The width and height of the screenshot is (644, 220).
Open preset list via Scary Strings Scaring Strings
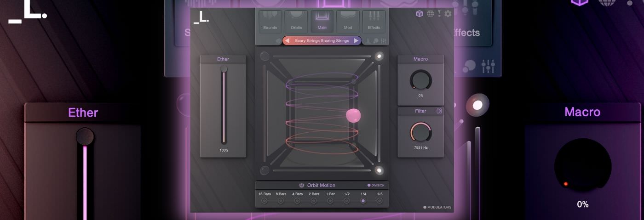[x=322, y=41]
